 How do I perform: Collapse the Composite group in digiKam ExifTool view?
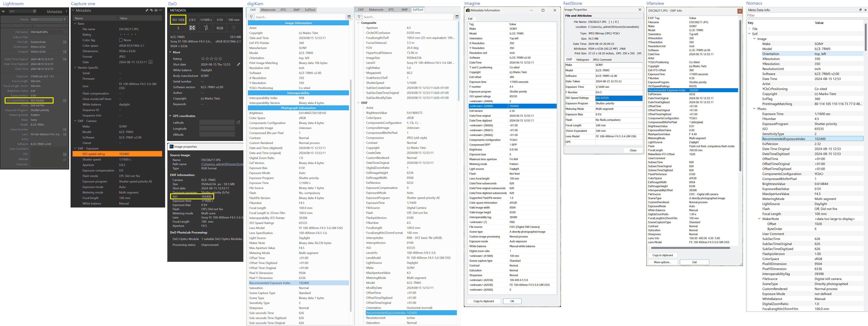(358, 23)
